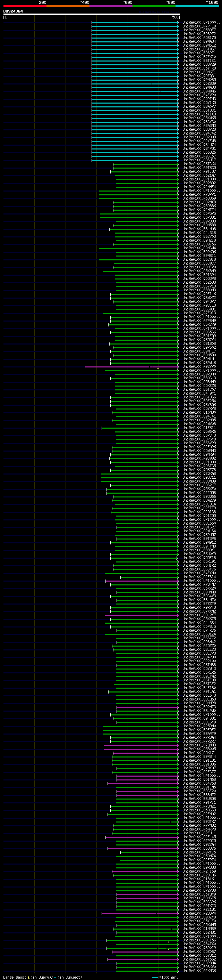Open hit UniRef100_A9SUI7
Image resolution: width=222 pixels, height=980 pixels.
click(x=199, y=160)
